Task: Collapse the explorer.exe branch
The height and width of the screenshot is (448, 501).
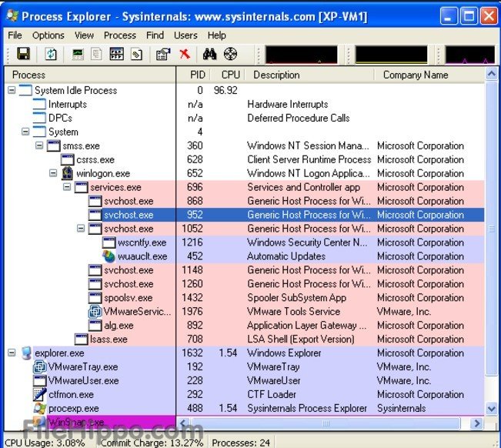Action: click(x=12, y=353)
